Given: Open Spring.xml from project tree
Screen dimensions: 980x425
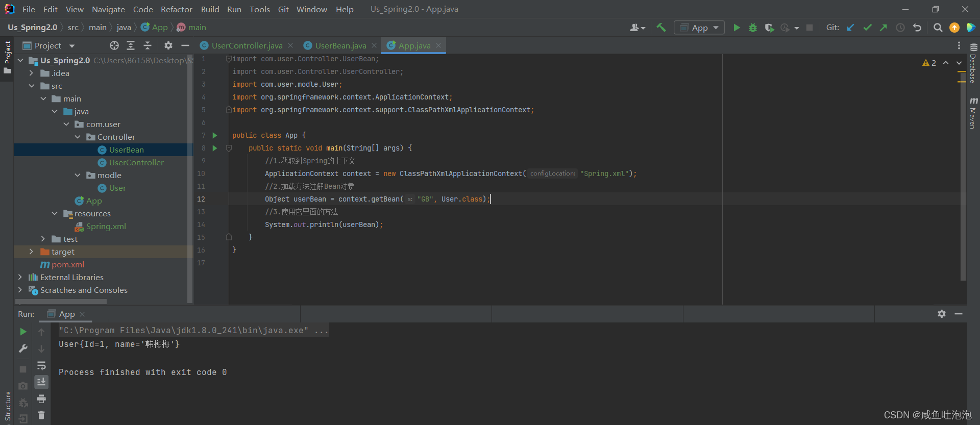Looking at the screenshot, I should pos(106,227).
